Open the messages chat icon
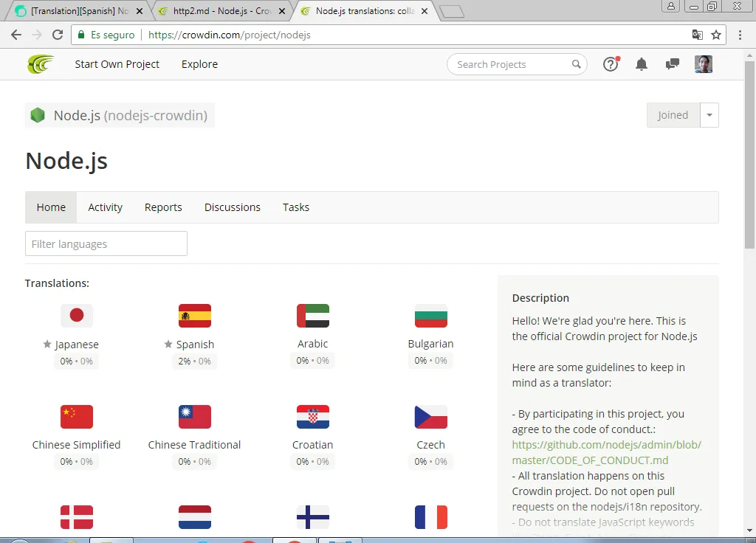This screenshot has width=756, height=543. click(672, 64)
